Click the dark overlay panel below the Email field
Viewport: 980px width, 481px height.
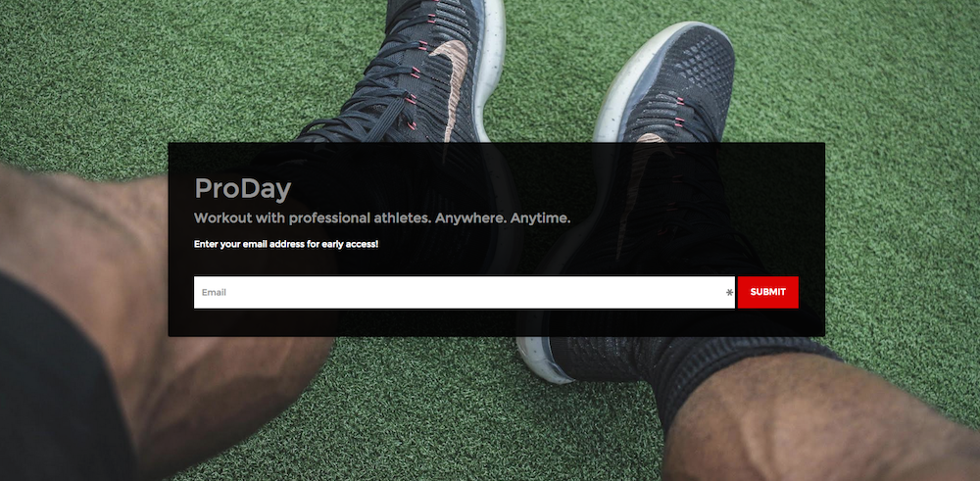coord(496,323)
